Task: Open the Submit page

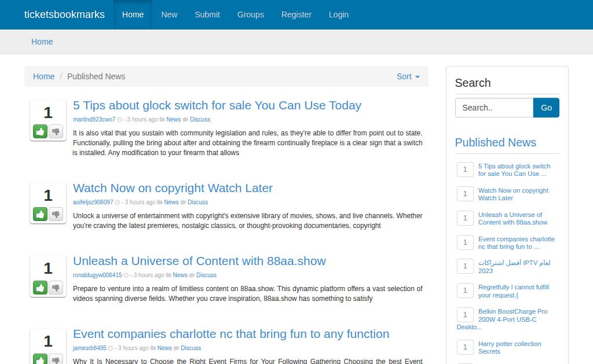Action: pyautogui.click(x=207, y=14)
